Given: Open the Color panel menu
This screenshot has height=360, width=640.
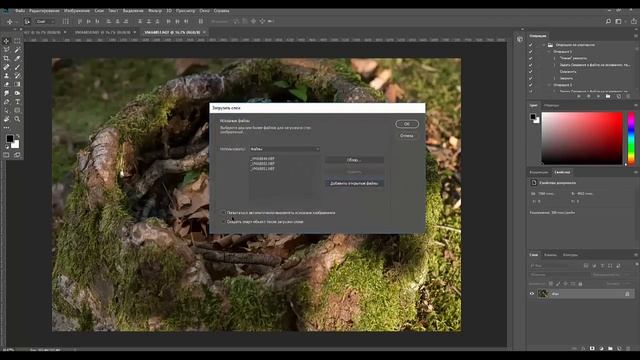Looking at the screenshot, I should click(x=636, y=105).
